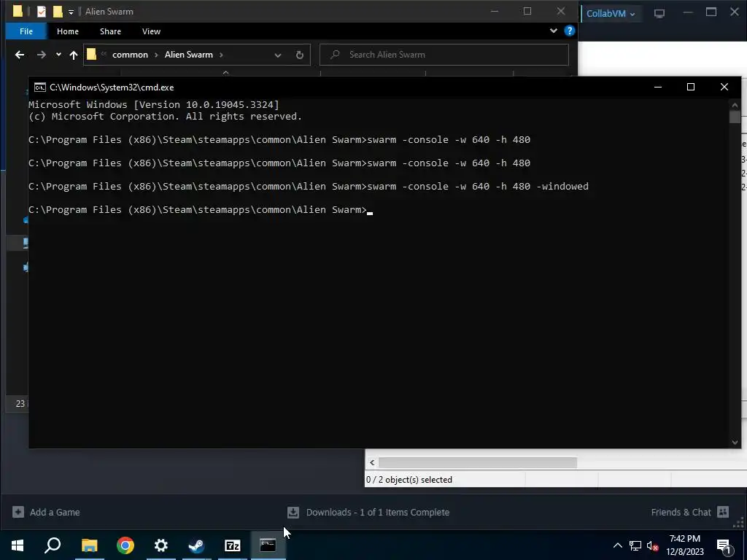This screenshot has height=560, width=747.
Task: Click the cmd vertical scrollbar thumb
Action: click(x=735, y=117)
